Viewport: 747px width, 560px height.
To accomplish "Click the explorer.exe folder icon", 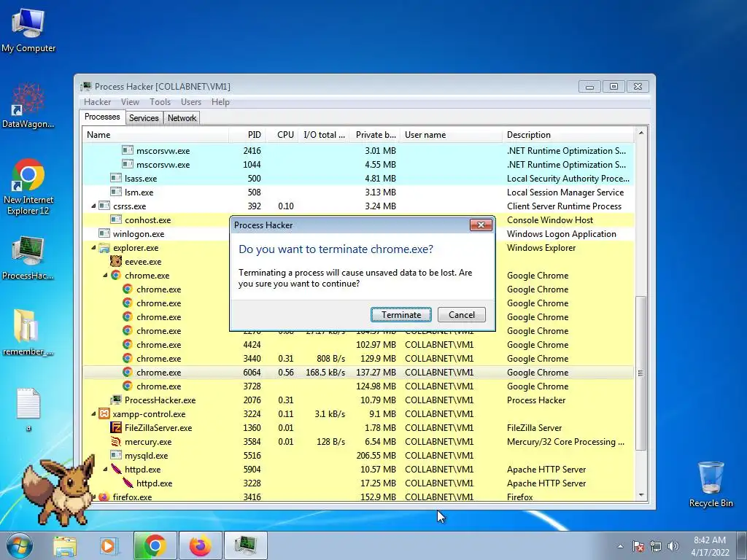I will tap(104, 248).
